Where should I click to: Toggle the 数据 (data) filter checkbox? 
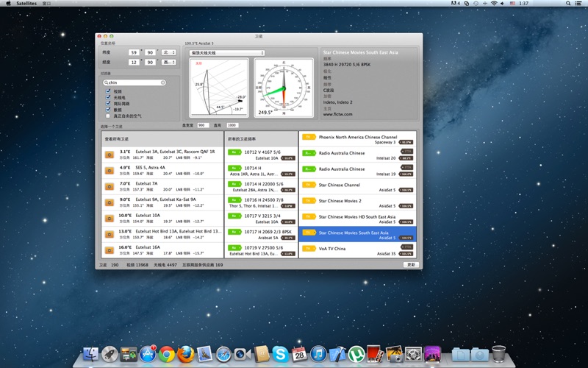pos(108,110)
